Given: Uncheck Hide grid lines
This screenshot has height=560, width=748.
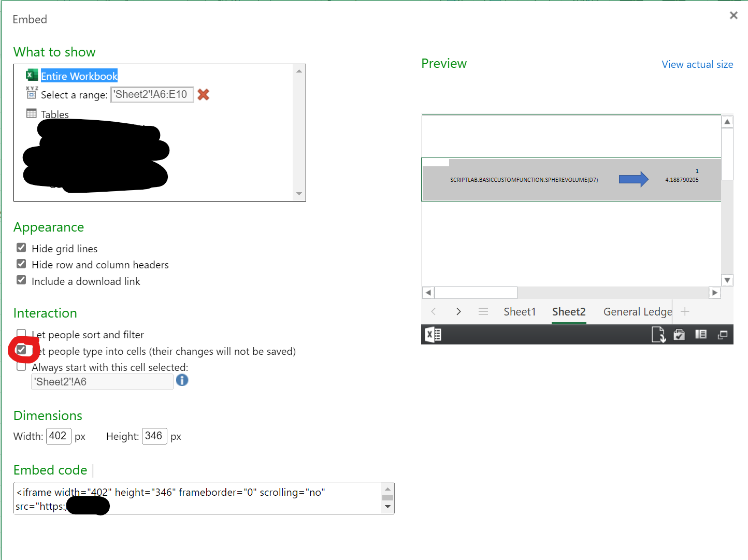Looking at the screenshot, I should click(21, 247).
